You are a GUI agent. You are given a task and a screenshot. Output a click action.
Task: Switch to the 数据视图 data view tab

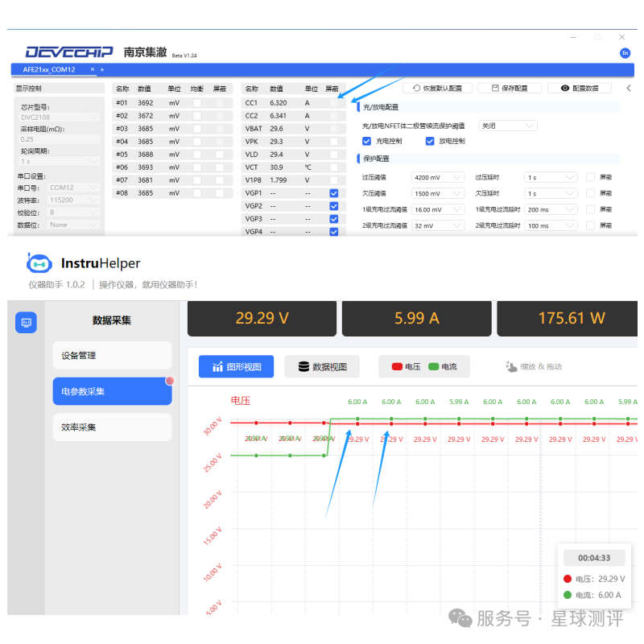(x=322, y=367)
